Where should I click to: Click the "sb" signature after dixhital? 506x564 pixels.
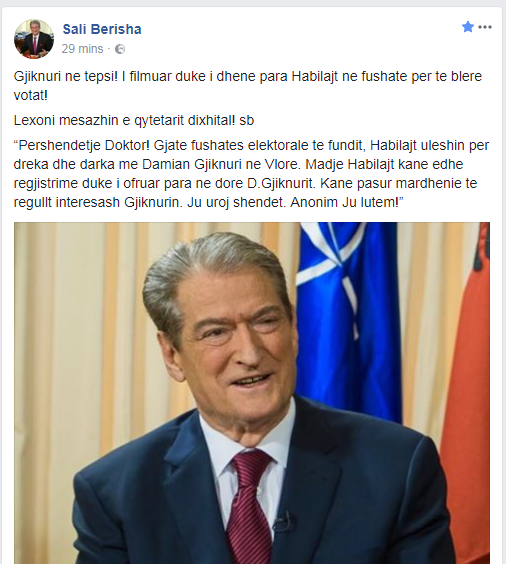[x=247, y=120]
